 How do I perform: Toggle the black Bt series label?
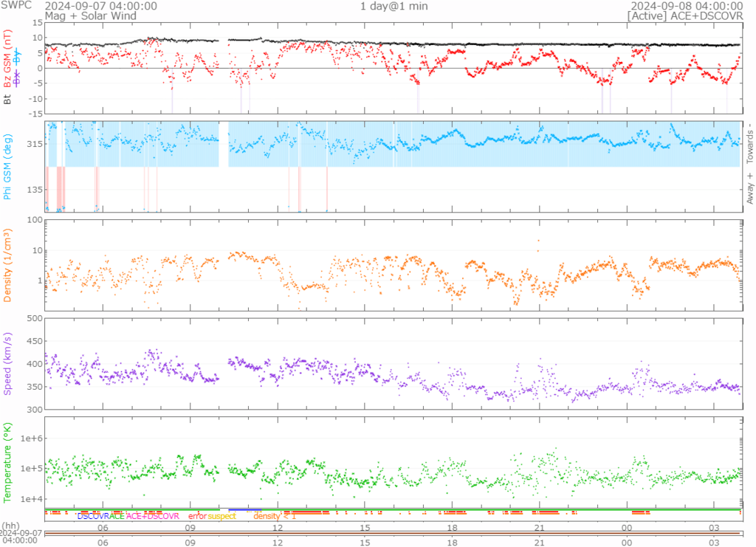tap(7, 97)
